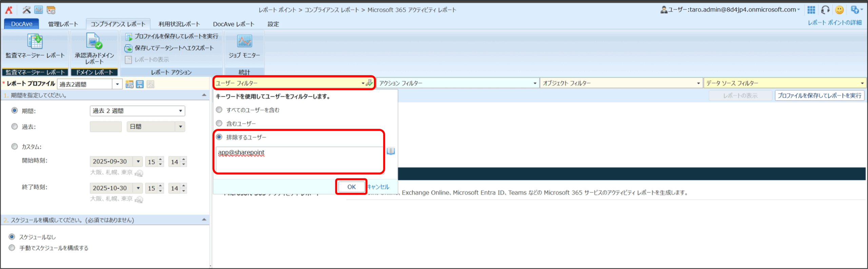Click the excluded users text field
This screenshot has width=868, height=269.
tap(299, 160)
